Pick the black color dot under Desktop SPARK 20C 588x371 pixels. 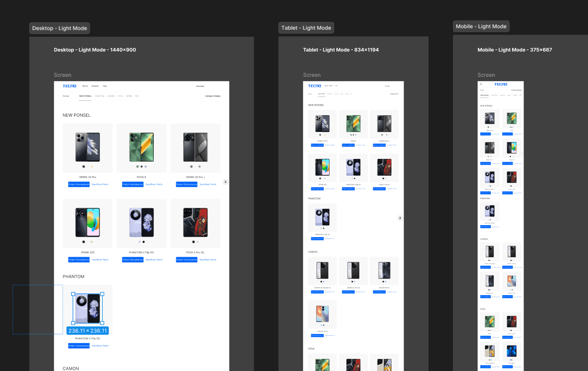coord(84,242)
